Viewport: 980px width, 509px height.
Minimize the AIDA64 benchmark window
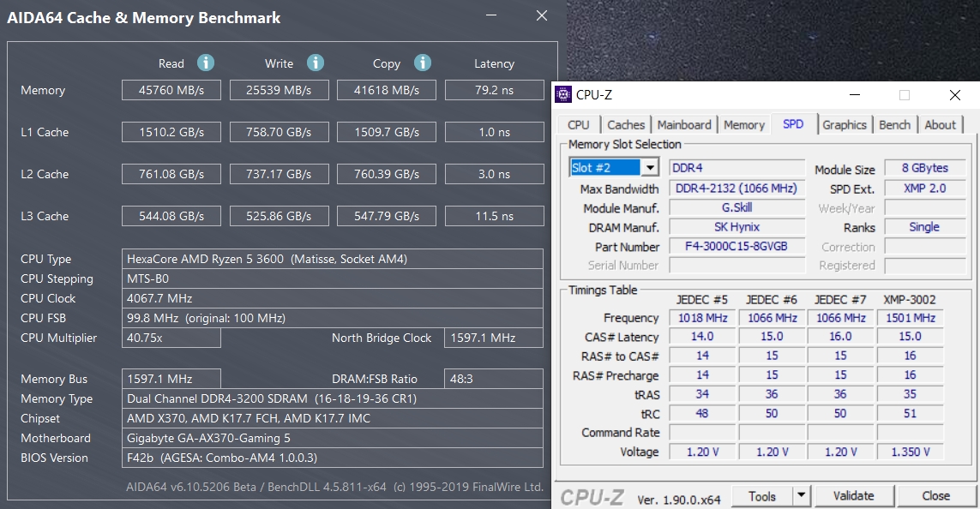point(491,15)
